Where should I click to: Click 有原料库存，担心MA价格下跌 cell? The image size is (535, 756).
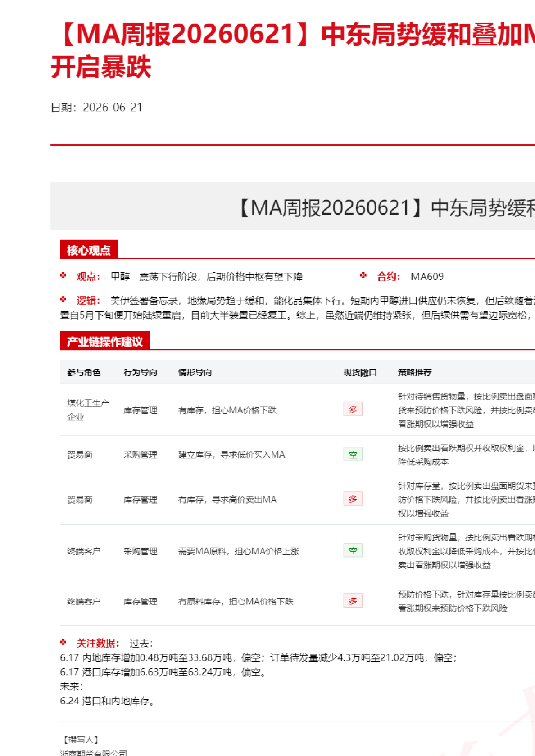coord(236,602)
